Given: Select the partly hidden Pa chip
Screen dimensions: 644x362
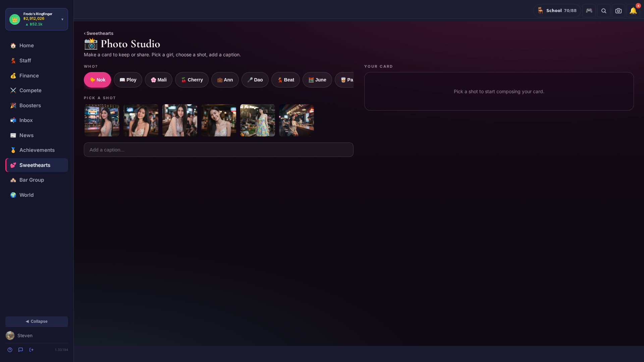Looking at the screenshot, I should [344, 80].
